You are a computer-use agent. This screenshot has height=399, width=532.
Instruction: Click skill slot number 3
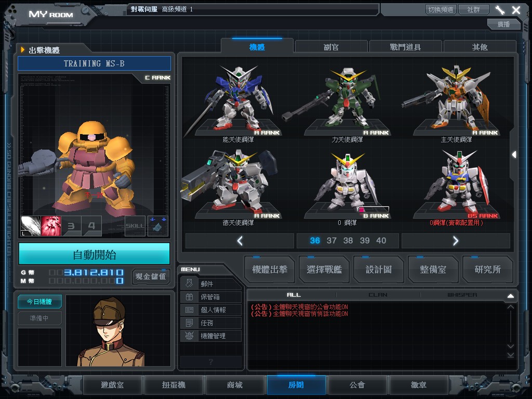[71, 225]
